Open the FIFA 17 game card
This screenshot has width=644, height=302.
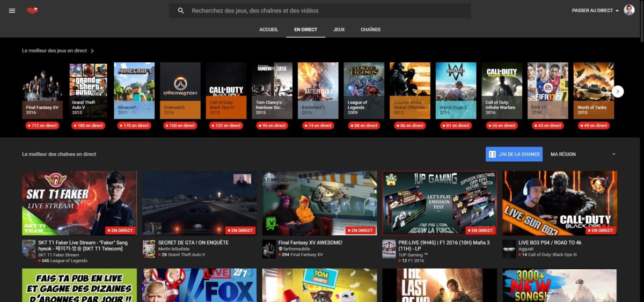[x=548, y=91]
